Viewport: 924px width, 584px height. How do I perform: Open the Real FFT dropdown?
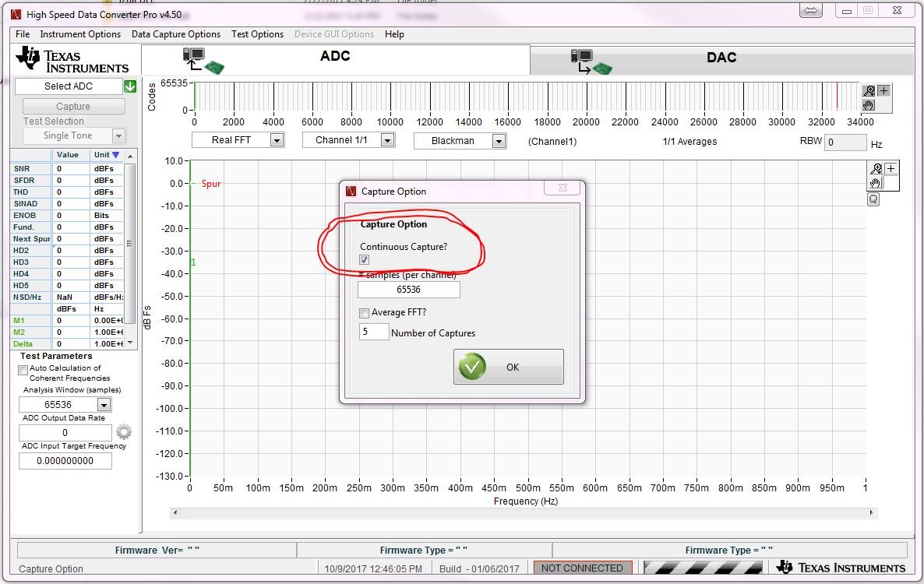tap(277, 140)
